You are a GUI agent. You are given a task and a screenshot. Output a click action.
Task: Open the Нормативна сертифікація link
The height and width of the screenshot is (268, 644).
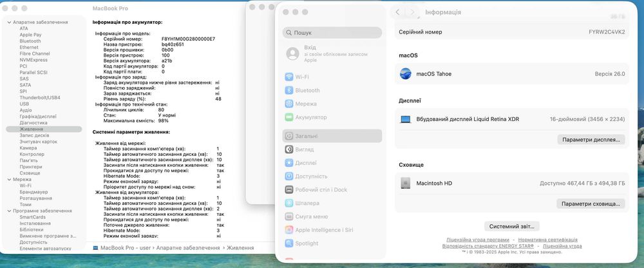[x=547, y=240]
